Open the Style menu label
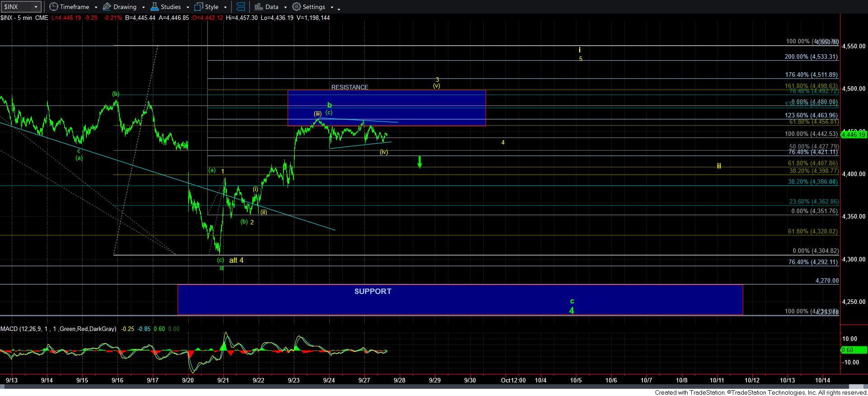 click(x=212, y=7)
